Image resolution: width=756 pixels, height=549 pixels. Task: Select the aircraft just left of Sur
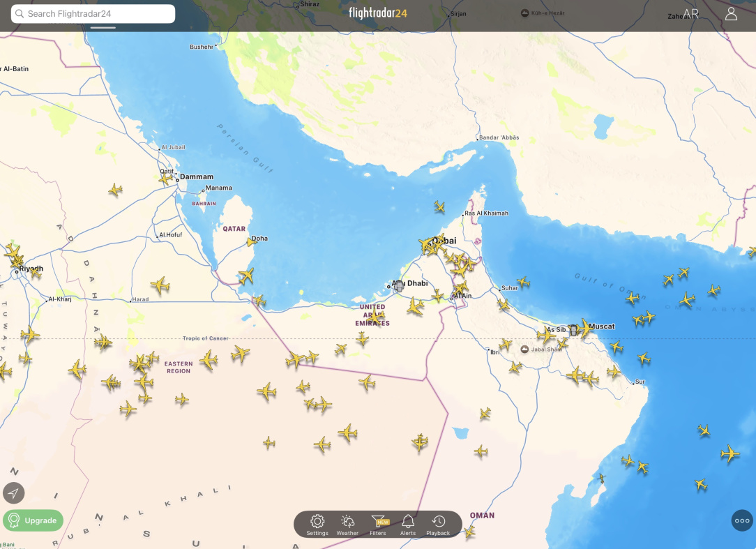tap(613, 372)
